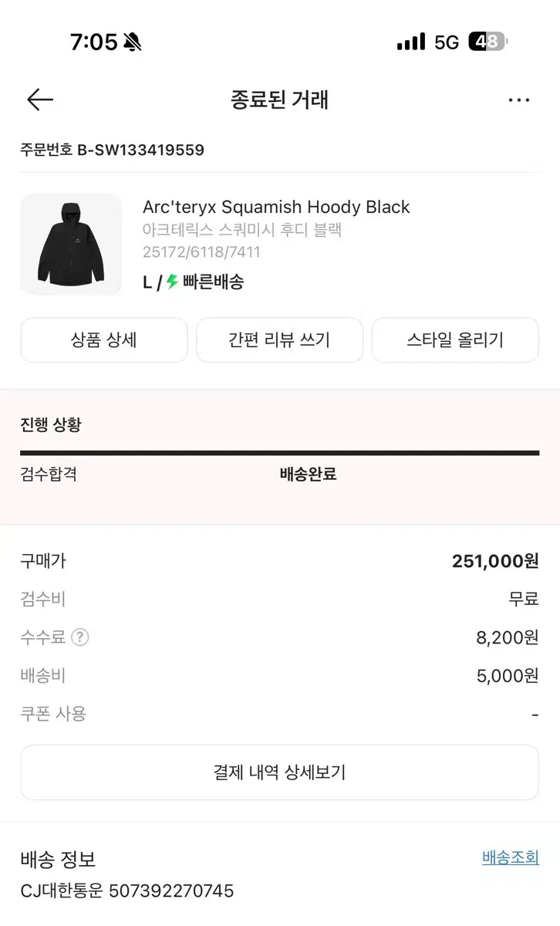
Task: Tap the progress bar under 진행 상황
Action: (279, 453)
